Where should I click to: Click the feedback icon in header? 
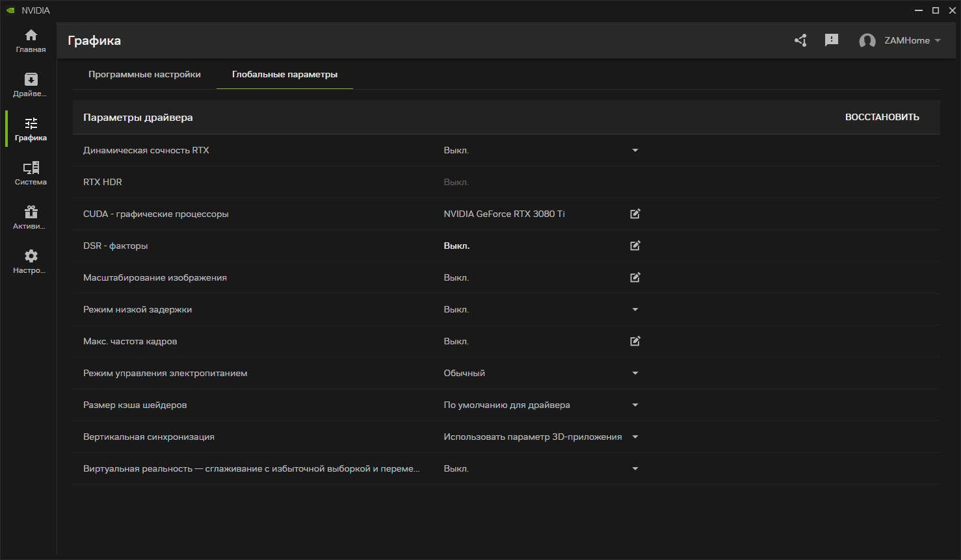tap(831, 40)
